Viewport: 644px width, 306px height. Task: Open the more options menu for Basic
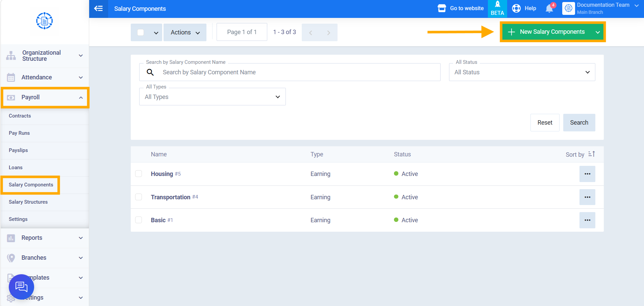[587, 220]
